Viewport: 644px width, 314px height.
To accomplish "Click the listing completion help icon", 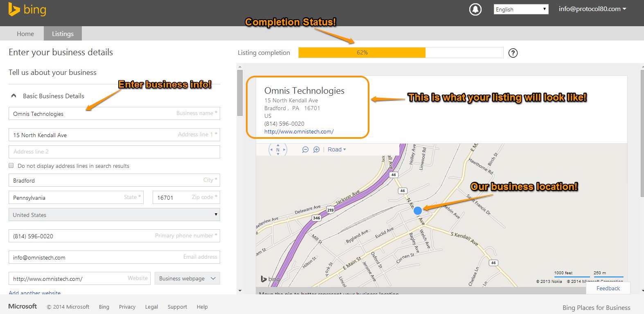I will (513, 53).
